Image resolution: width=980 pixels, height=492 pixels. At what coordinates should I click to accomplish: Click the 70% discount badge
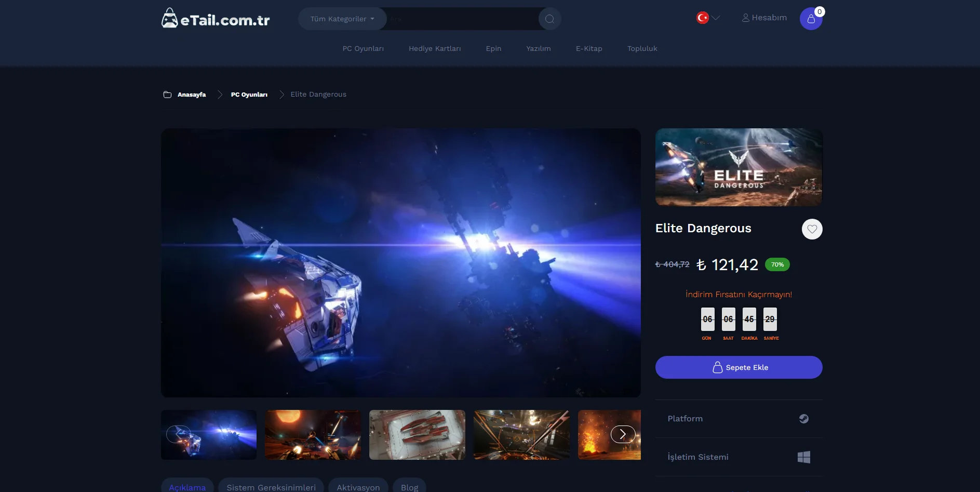(x=777, y=264)
